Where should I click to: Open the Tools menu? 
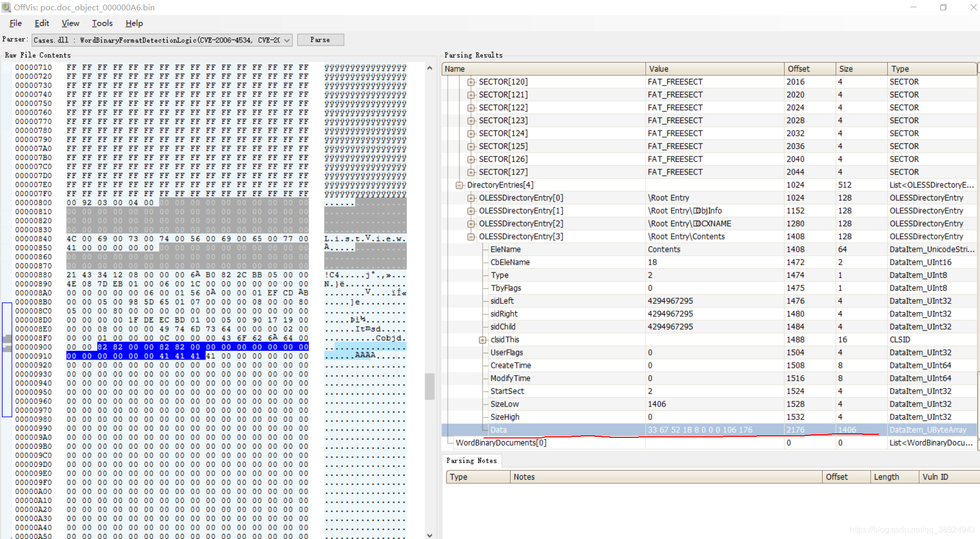(x=102, y=23)
